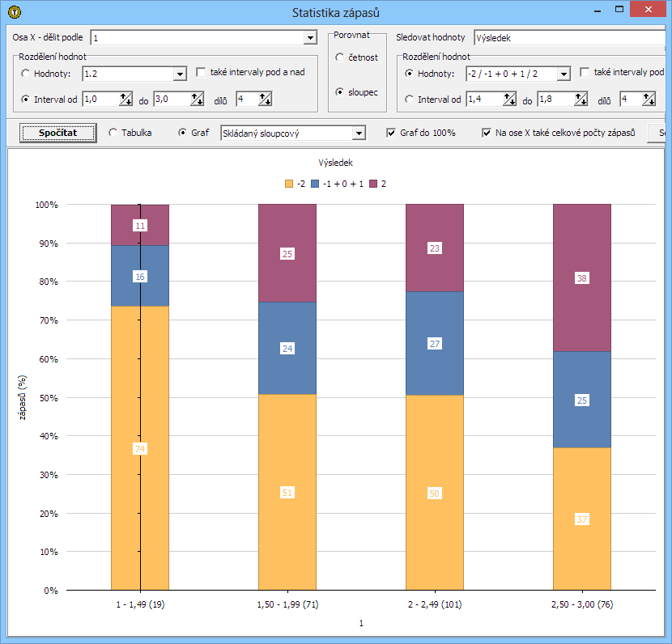Click the left 'Interval od' field 1,0

click(101, 99)
